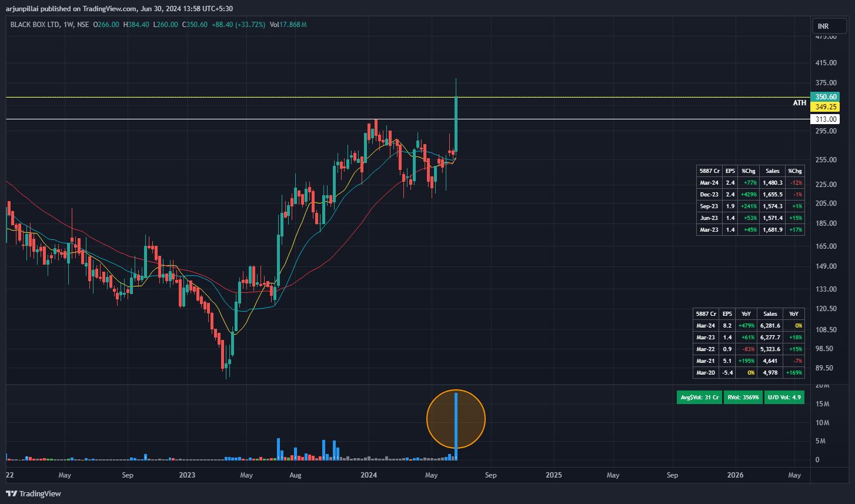Click the 149.00 price axis label

(826, 266)
